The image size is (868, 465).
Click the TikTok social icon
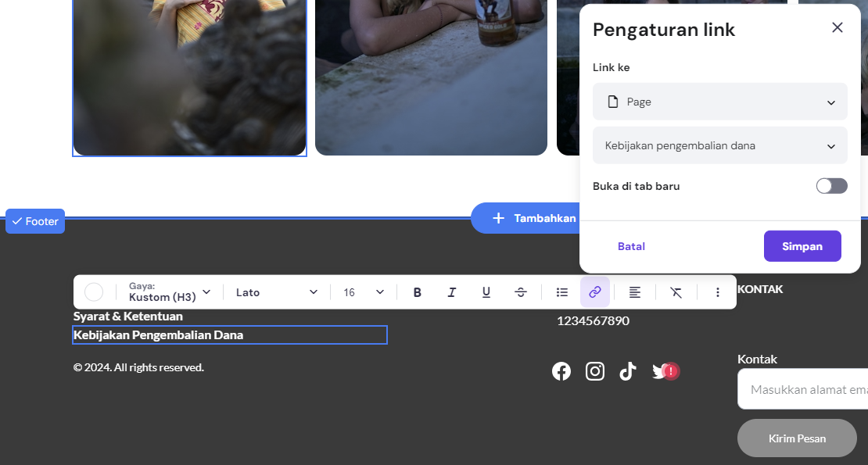point(628,371)
